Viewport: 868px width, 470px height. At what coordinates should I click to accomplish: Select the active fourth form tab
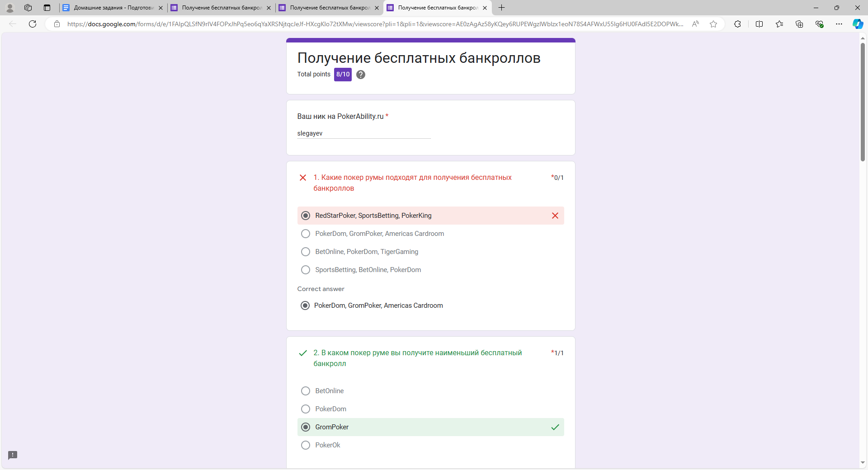coord(438,8)
